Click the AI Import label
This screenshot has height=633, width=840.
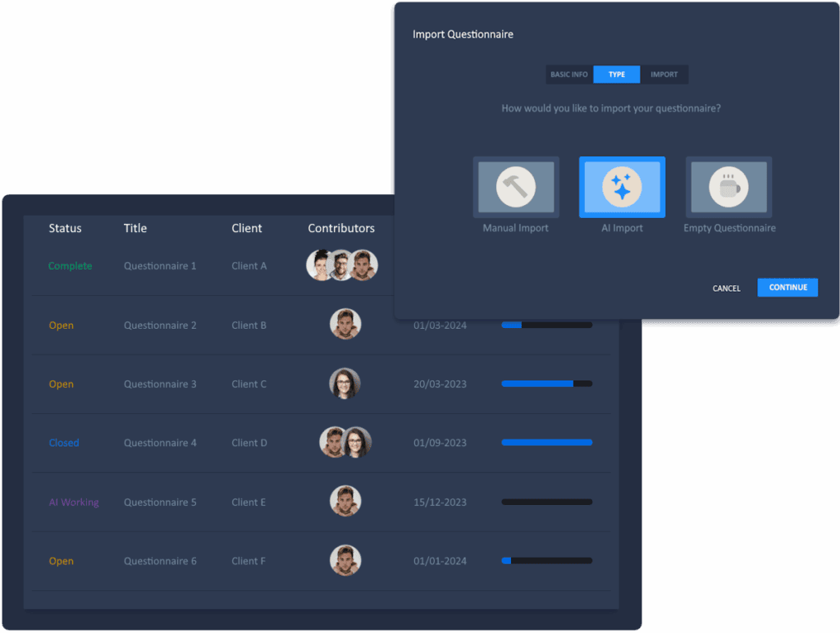[622, 228]
